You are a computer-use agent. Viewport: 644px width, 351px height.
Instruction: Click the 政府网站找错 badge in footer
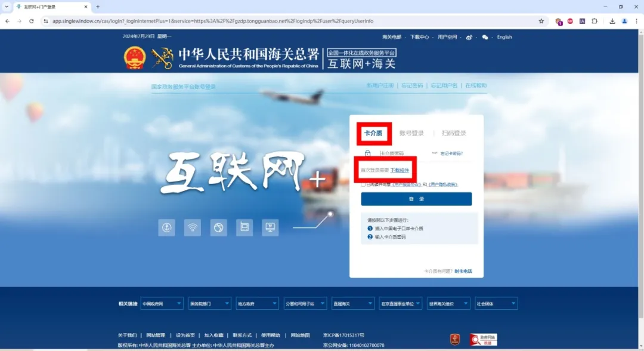tap(484, 340)
